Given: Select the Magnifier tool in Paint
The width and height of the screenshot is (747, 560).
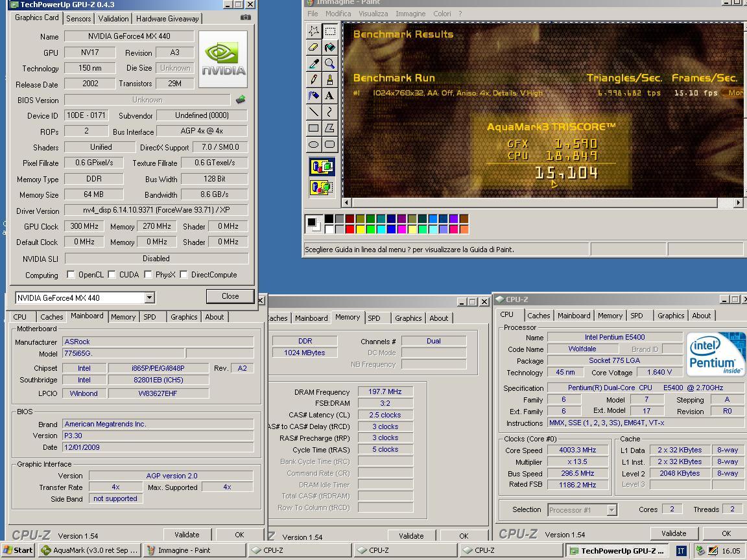Looking at the screenshot, I should click(329, 64).
